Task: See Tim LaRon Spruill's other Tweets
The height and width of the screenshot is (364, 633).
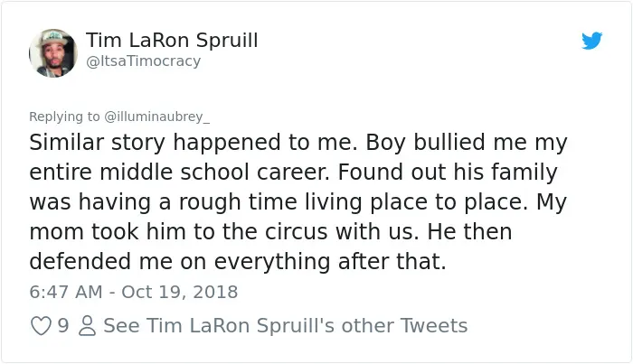Action: pos(286,326)
